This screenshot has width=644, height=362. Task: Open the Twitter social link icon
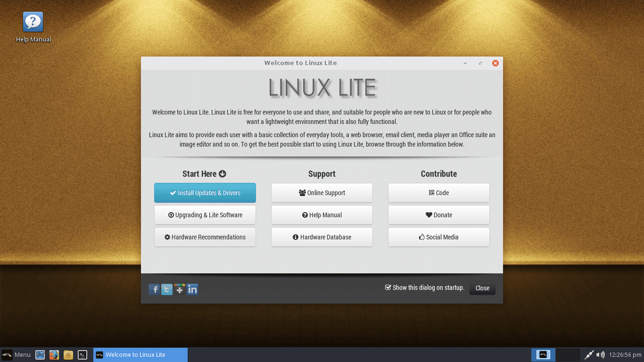click(x=167, y=289)
